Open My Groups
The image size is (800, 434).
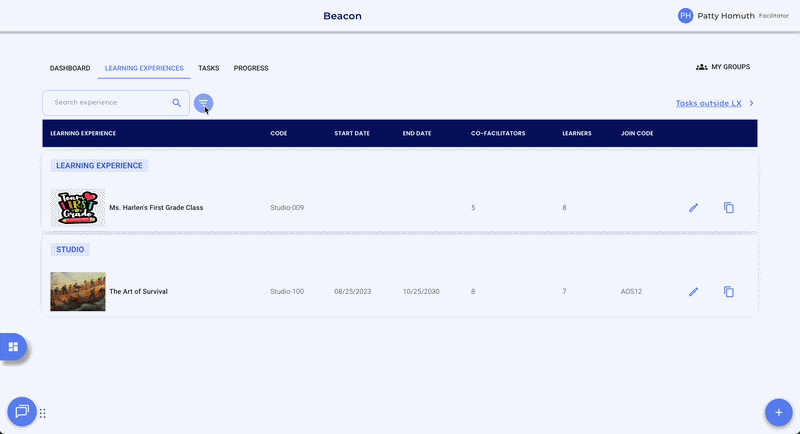723,67
